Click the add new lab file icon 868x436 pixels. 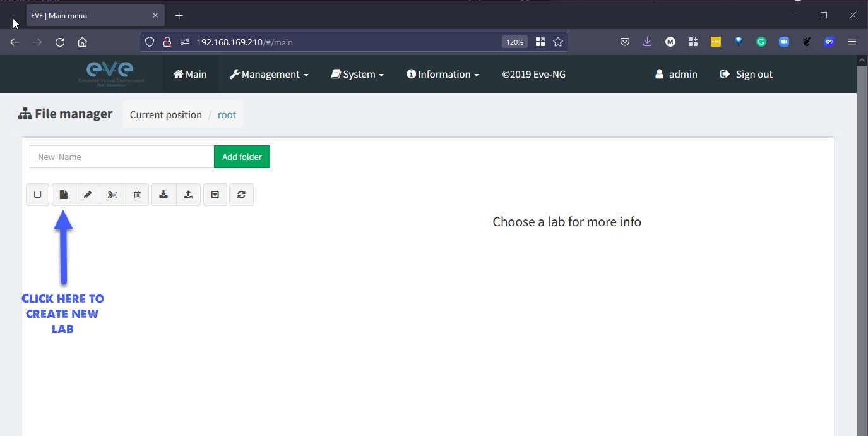[64, 195]
